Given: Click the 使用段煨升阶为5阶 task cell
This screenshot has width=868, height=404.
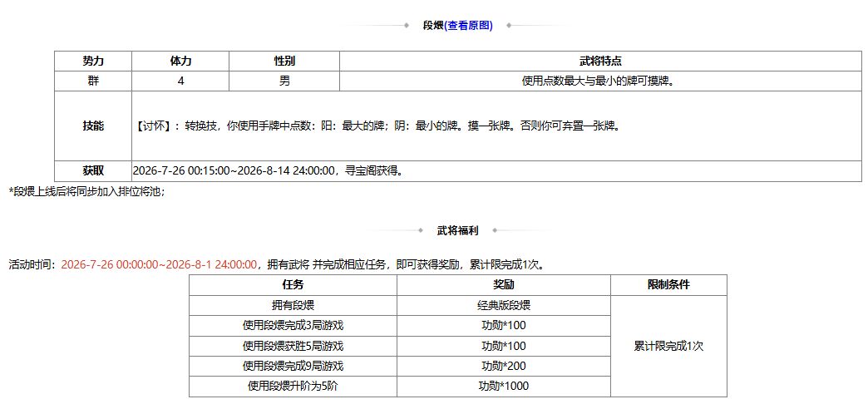Looking at the screenshot, I should tap(293, 387).
